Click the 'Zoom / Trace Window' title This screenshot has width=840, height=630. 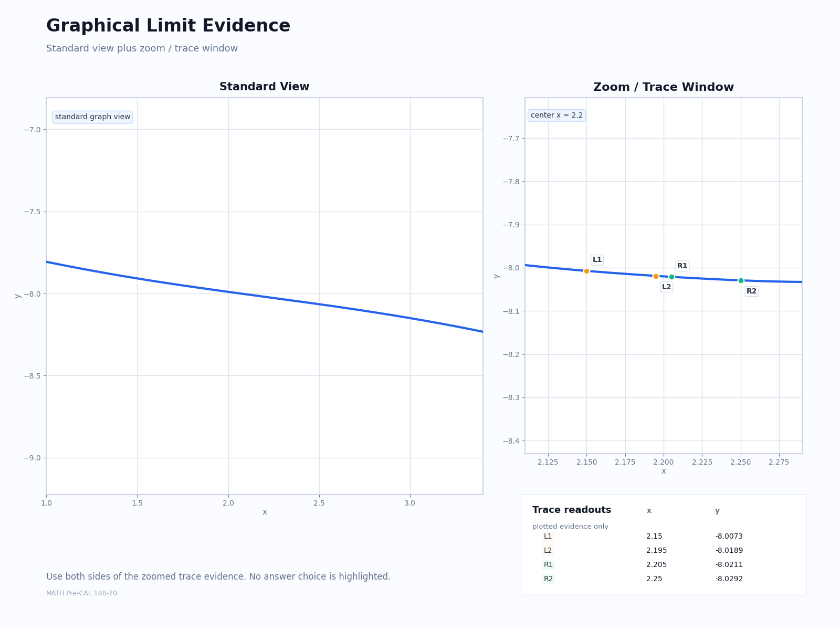[664, 88]
